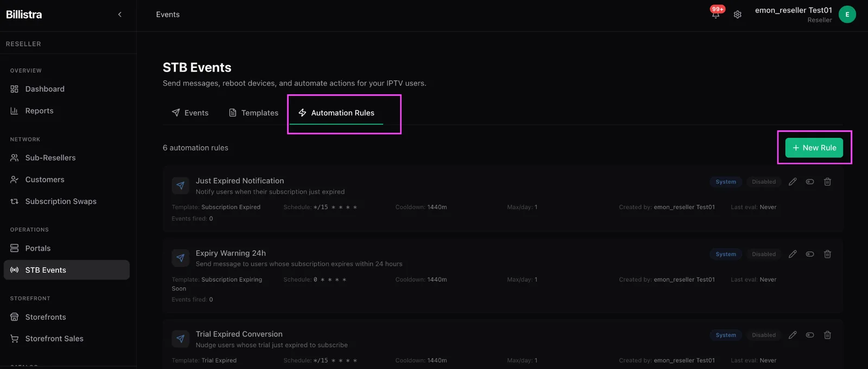The height and width of the screenshot is (369, 868).
Task: Edit the Trial Expired Conversion rule
Action: 793,335
